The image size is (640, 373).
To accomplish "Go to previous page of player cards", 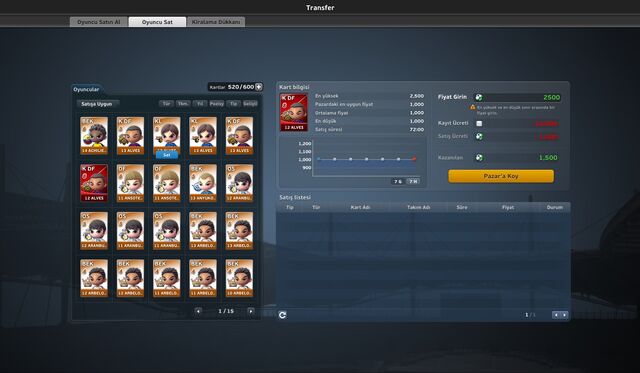I will coord(198,311).
